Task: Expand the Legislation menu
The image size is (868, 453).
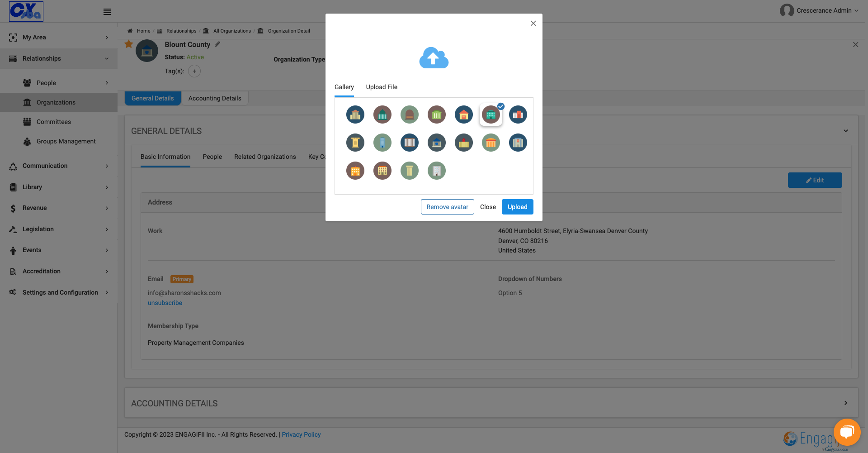Action: coord(59,229)
